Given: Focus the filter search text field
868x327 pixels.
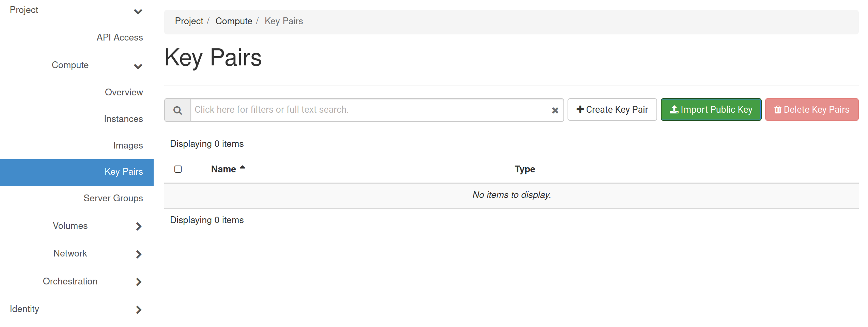Looking at the screenshot, I should (x=370, y=110).
